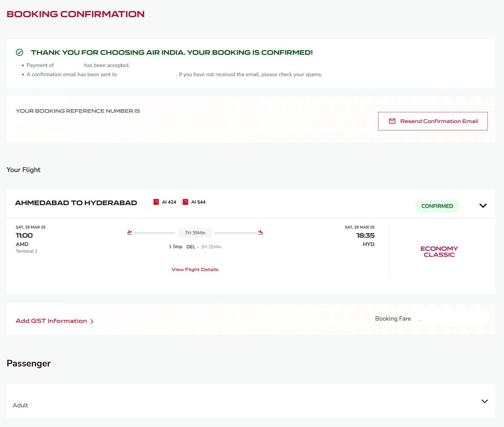Click the AHMEDABAD TO HYDERABAD route title
This screenshot has height=427, width=504.
point(76,203)
